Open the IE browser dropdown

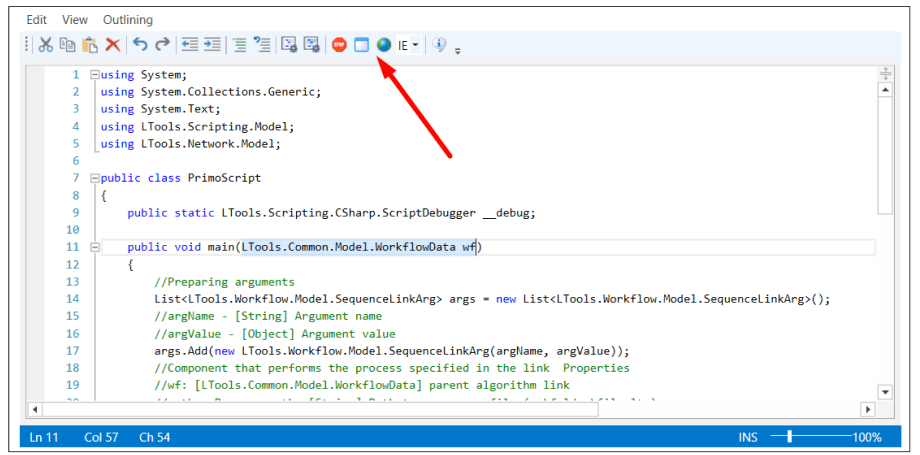click(409, 45)
